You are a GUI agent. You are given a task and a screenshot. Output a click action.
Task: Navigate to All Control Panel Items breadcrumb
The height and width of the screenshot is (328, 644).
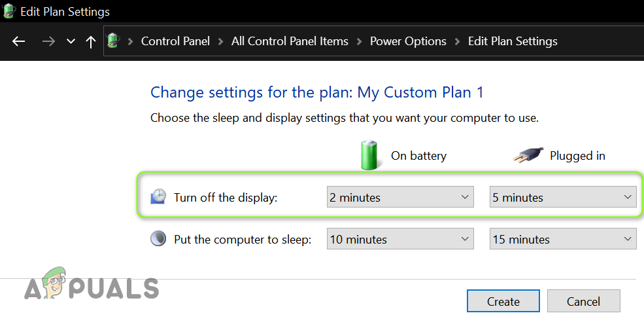[290, 41]
